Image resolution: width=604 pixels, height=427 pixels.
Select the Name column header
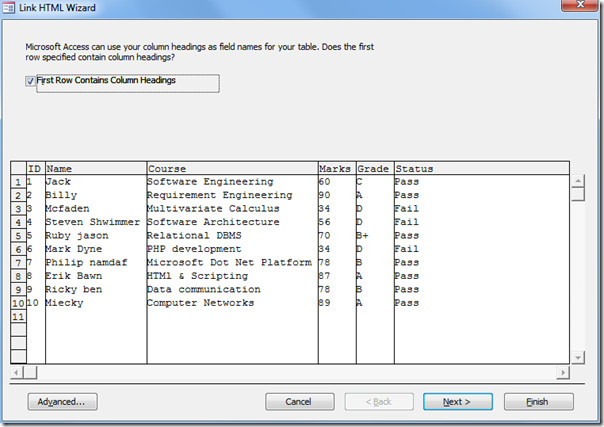(x=96, y=169)
